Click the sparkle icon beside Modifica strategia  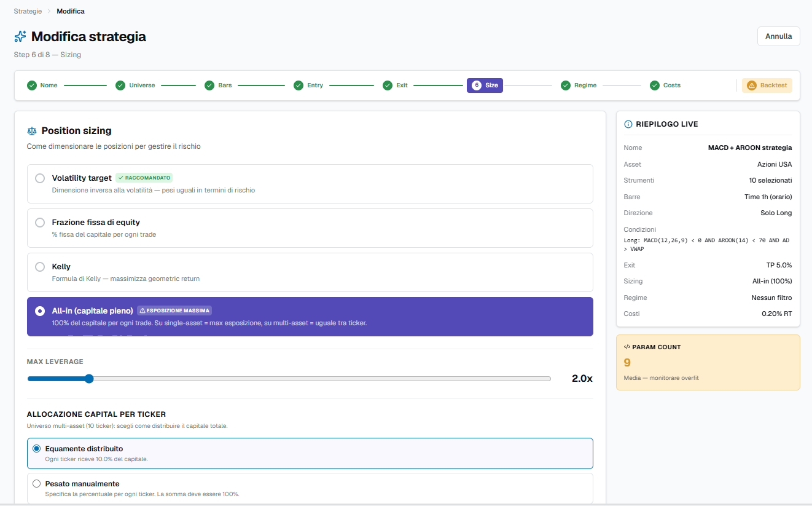point(20,36)
